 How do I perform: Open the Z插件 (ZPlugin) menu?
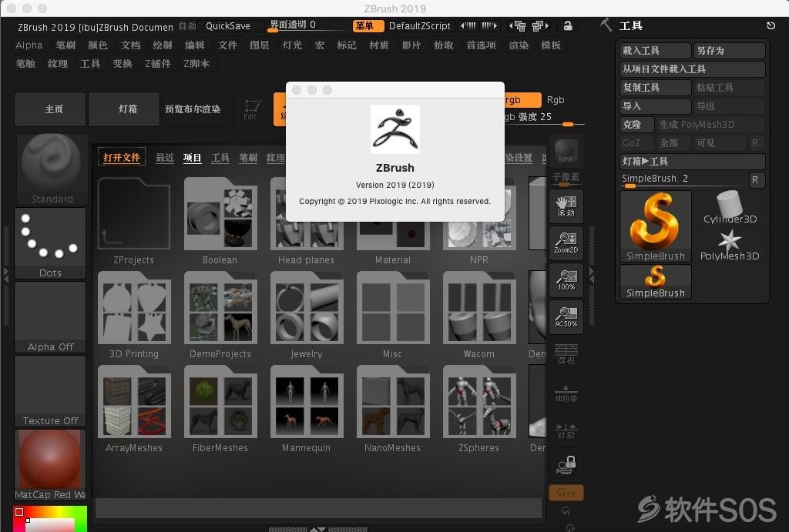click(x=158, y=64)
